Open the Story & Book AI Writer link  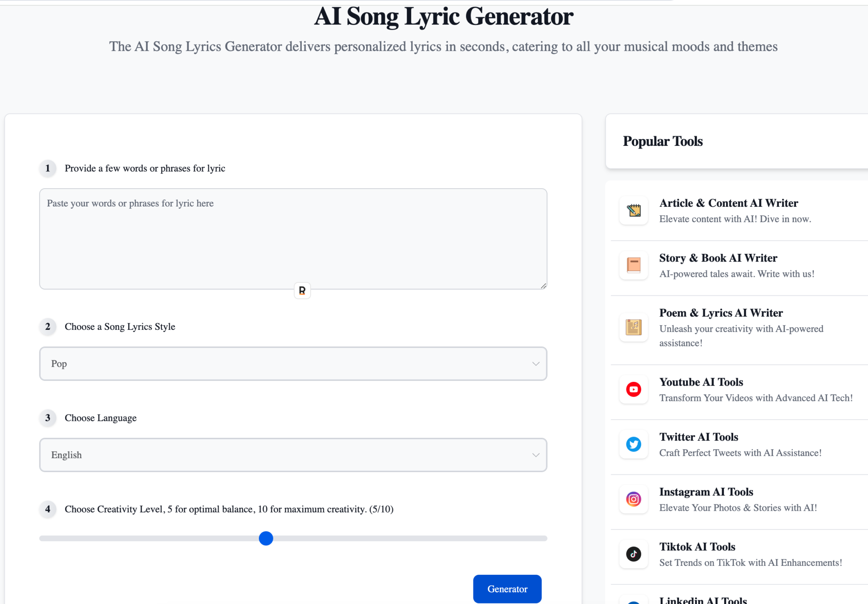coord(718,258)
